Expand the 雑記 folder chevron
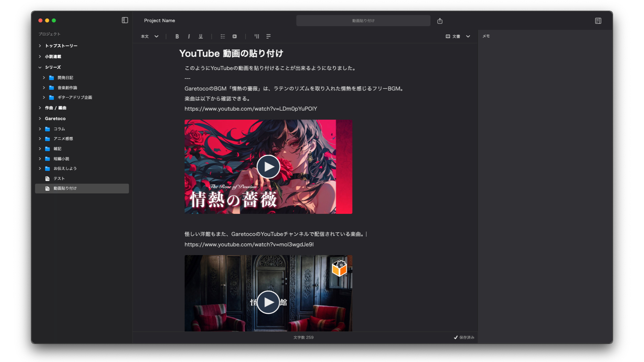This screenshot has height=362, width=644. coord(40,148)
